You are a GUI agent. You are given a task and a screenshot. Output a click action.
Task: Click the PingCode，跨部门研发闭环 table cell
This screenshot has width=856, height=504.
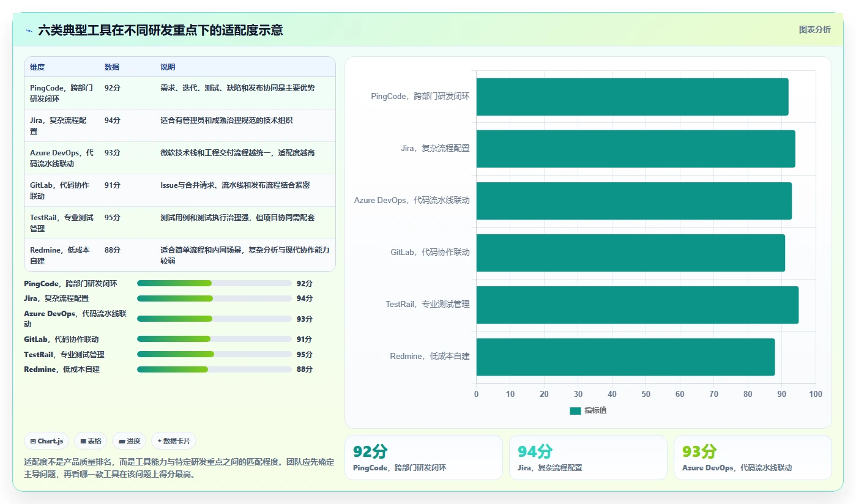(62, 93)
